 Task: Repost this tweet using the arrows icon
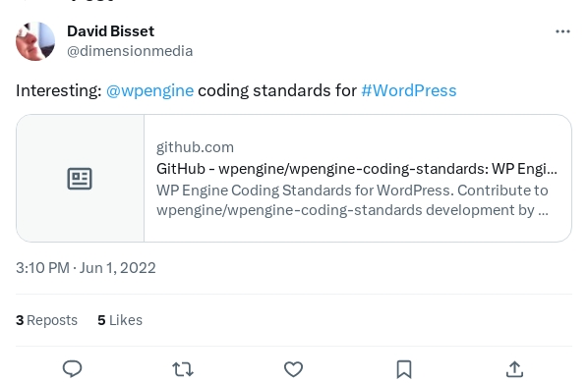click(x=183, y=369)
